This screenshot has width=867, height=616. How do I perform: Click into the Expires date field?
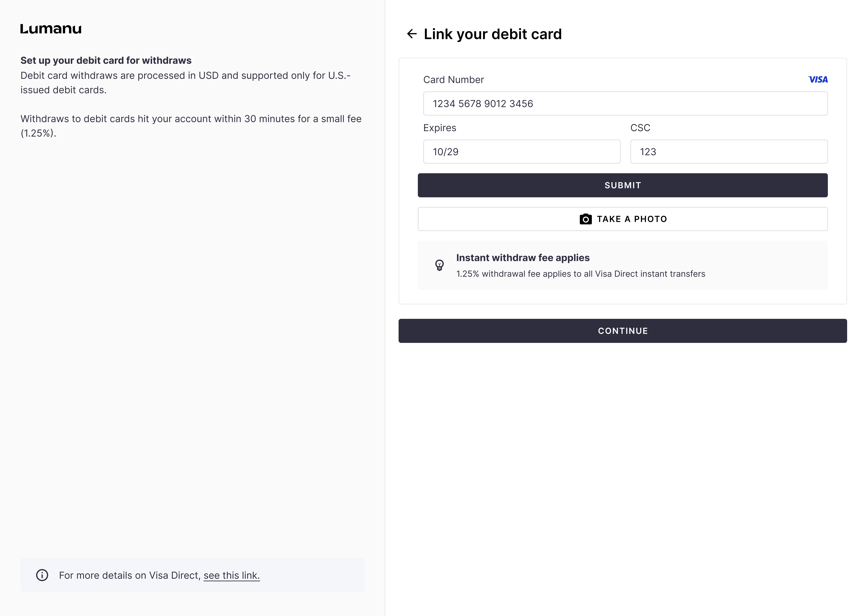[x=522, y=152]
